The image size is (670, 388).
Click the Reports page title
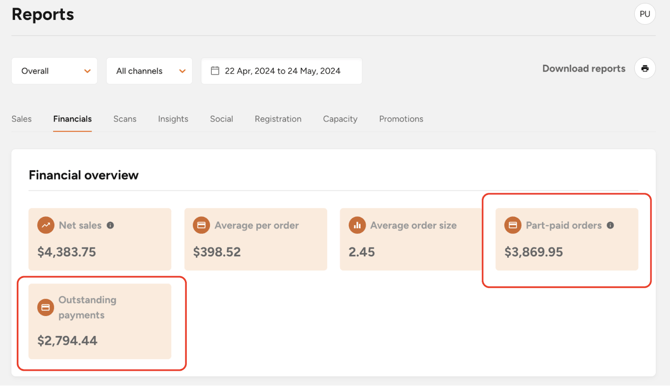tap(43, 15)
